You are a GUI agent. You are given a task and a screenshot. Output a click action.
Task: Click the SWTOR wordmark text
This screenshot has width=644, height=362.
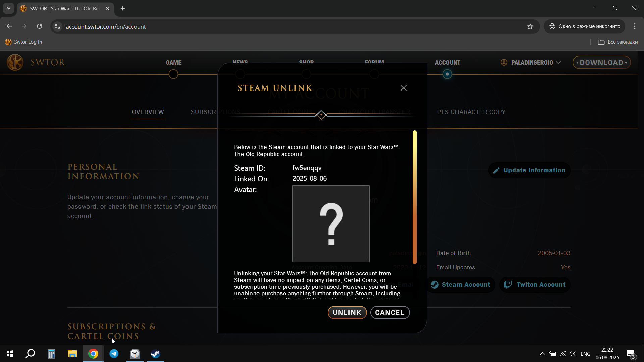click(x=48, y=62)
